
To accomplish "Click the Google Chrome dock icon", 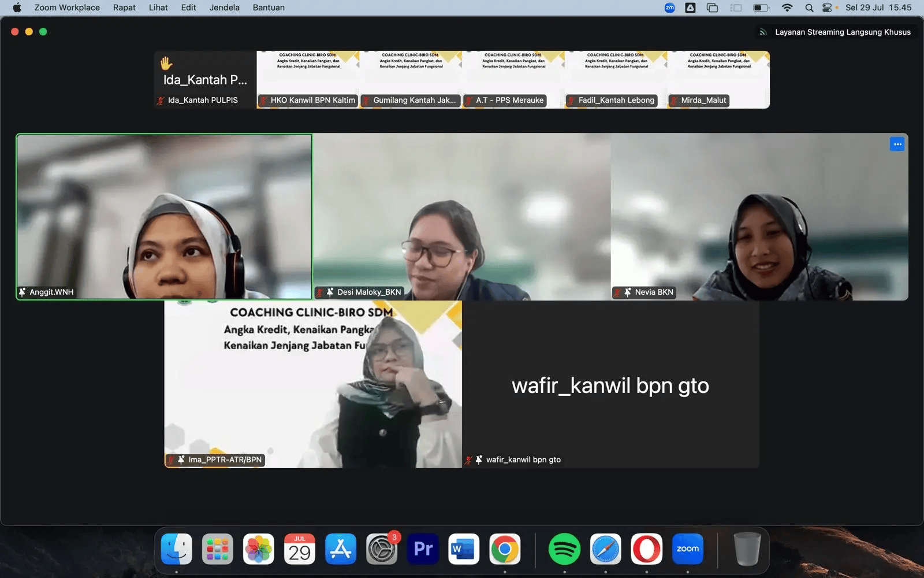I will (505, 549).
